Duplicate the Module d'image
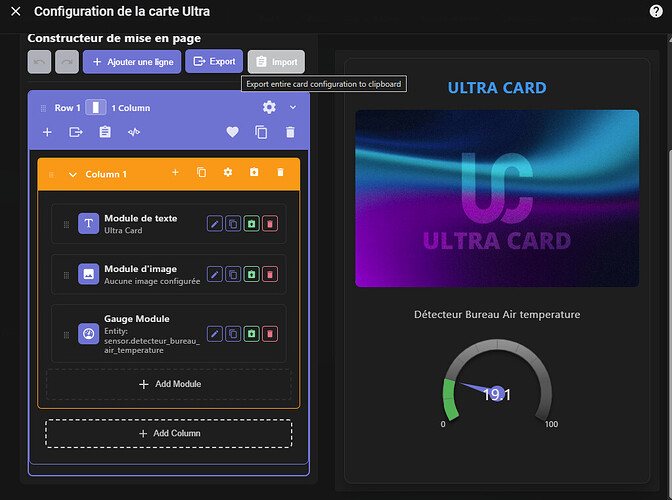The height and width of the screenshot is (500, 672). click(233, 274)
